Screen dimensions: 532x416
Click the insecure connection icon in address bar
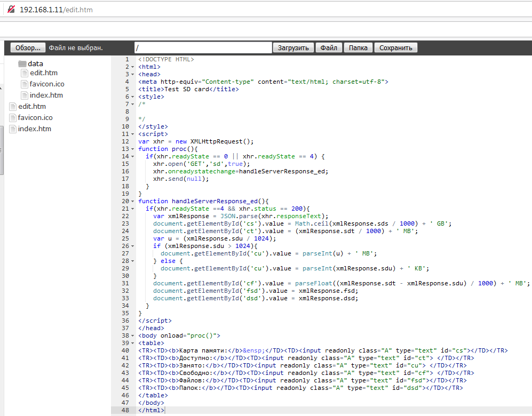11,10
